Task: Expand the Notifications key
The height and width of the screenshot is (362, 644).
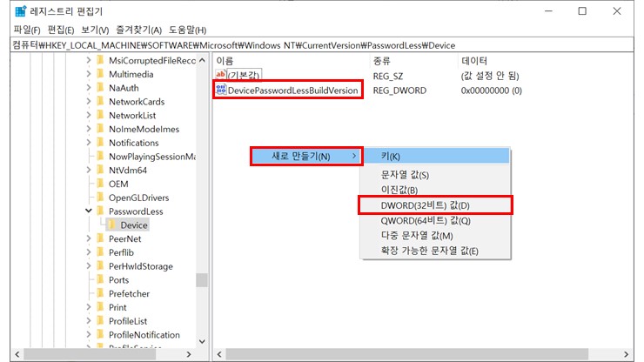Action: (89, 143)
